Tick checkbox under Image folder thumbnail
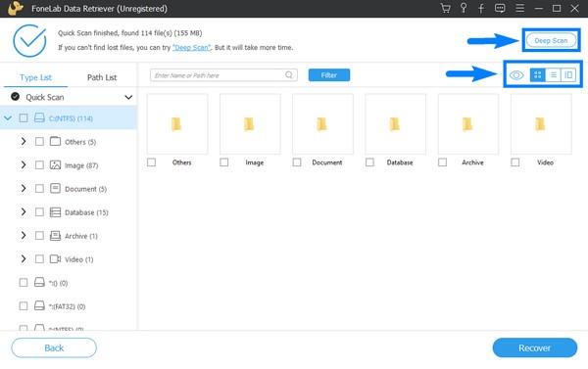The height and width of the screenshot is (369, 588). click(223, 162)
